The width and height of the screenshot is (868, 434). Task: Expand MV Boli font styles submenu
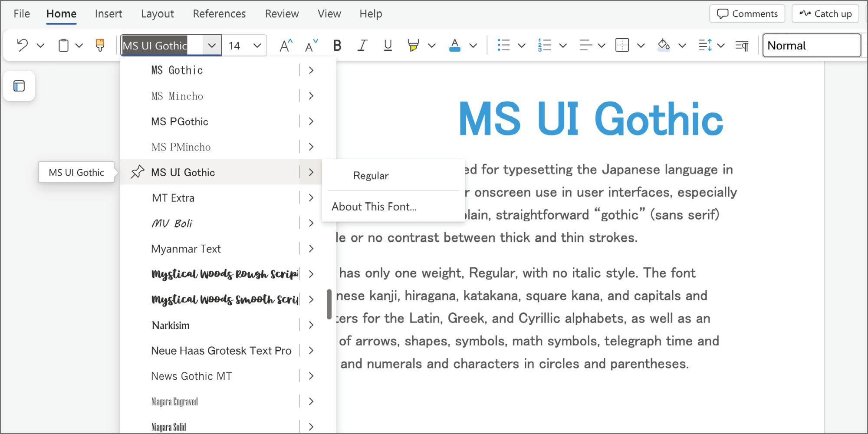(x=311, y=223)
